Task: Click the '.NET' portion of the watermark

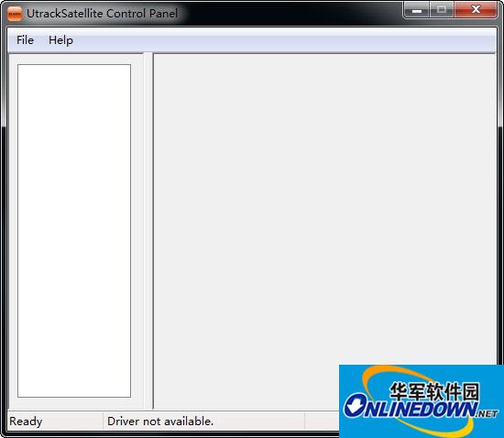Action: (488, 413)
